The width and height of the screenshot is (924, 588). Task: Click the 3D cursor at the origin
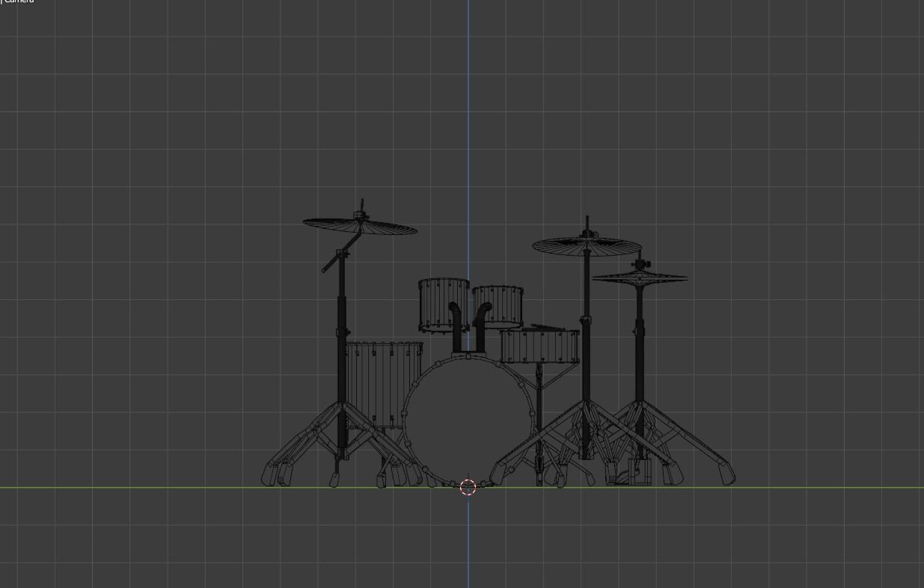point(468,488)
